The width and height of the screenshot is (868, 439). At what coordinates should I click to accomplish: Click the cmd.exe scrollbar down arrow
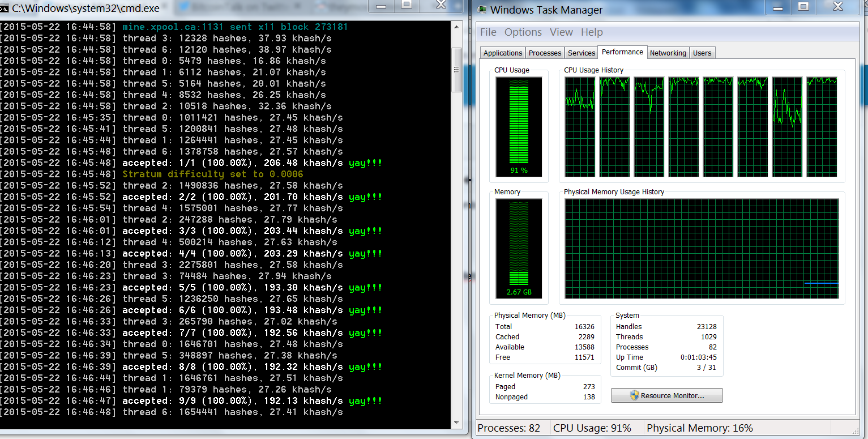(456, 423)
